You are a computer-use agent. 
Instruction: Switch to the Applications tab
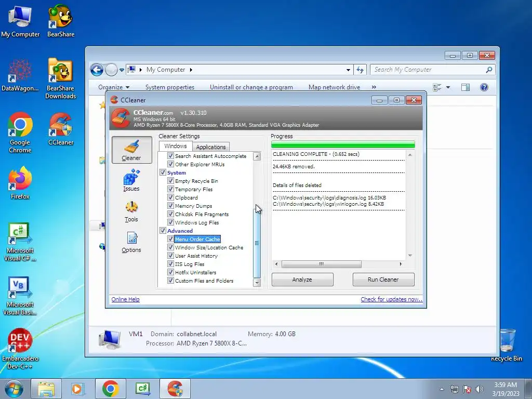(x=211, y=147)
